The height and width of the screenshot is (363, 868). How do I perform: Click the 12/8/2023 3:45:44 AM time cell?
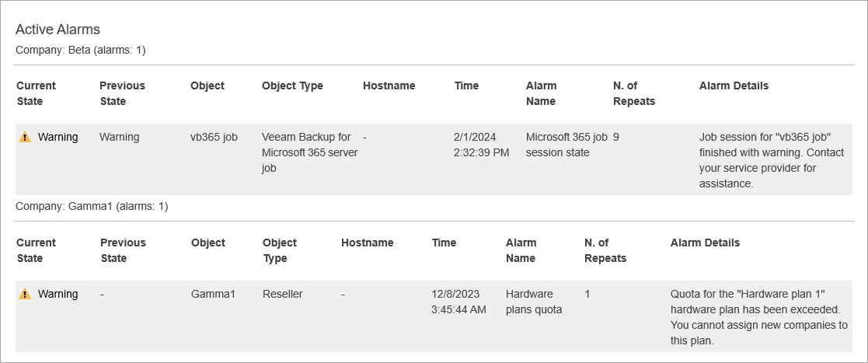[x=458, y=302]
